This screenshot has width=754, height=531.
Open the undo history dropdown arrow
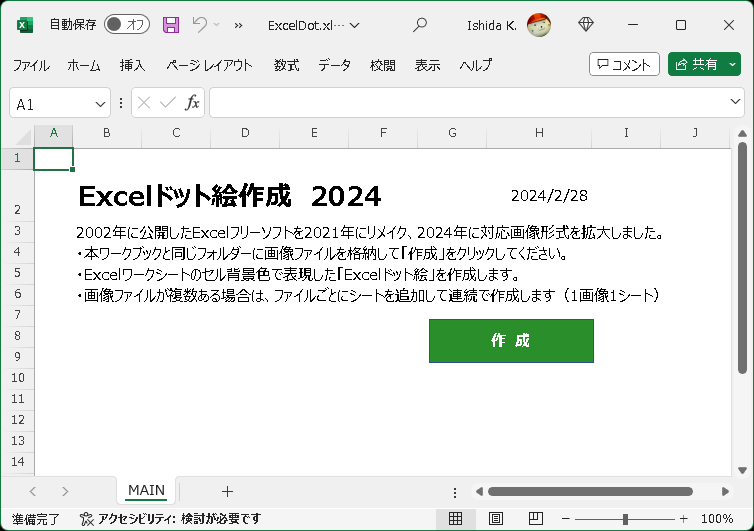pos(216,25)
